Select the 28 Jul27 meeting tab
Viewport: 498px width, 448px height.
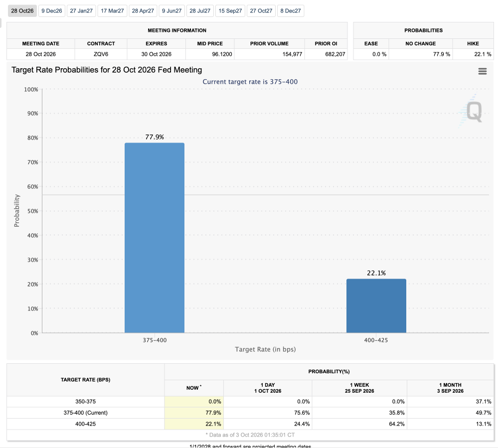pyautogui.click(x=200, y=11)
